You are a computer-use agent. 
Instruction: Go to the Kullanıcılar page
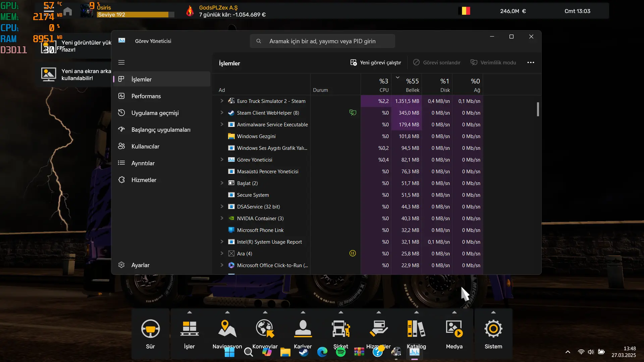click(162, 146)
